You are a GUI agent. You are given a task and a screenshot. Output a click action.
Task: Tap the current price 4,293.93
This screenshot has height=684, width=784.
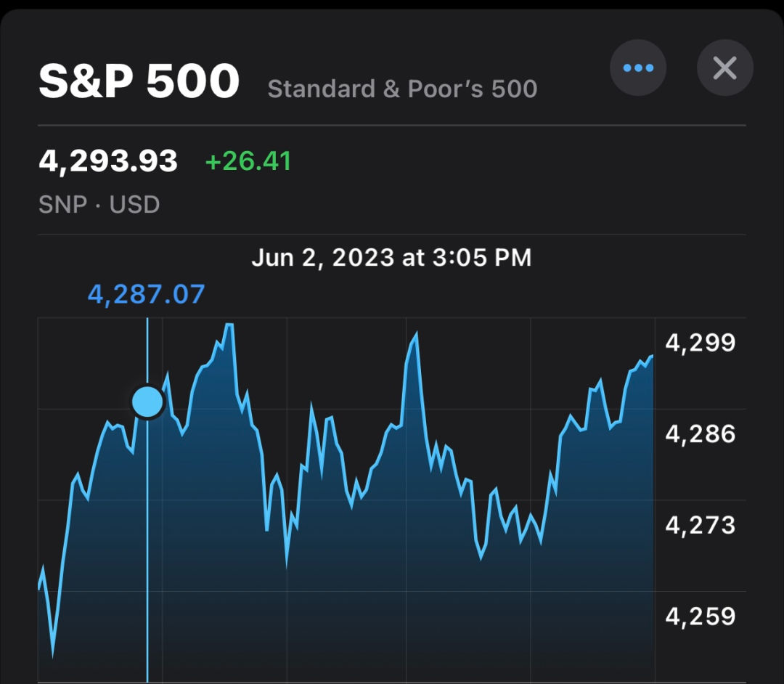[108, 160]
